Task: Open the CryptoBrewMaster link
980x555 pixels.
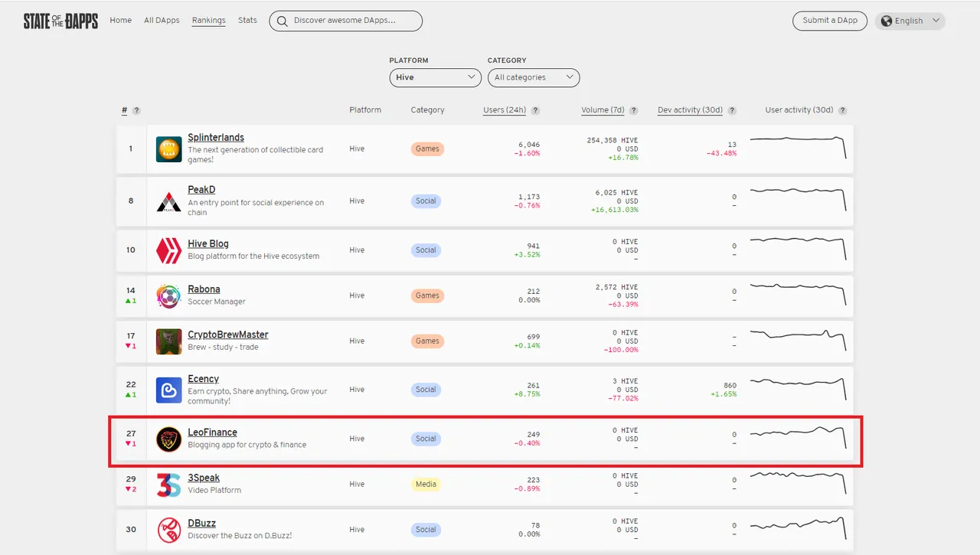Action: pyautogui.click(x=228, y=335)
